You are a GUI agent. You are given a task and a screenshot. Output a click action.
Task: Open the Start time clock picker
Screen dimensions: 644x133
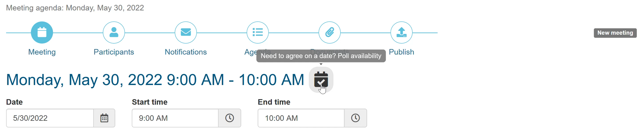[229, 118]
